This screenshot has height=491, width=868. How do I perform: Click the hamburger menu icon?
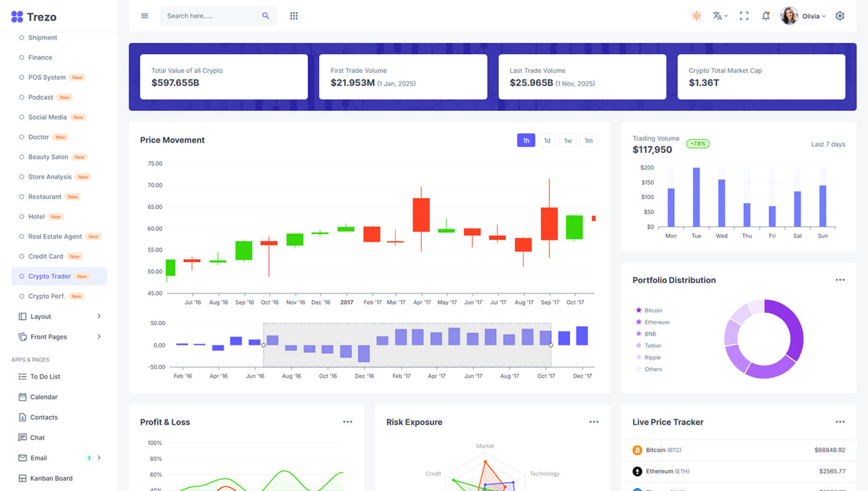[x=145, y=16]
